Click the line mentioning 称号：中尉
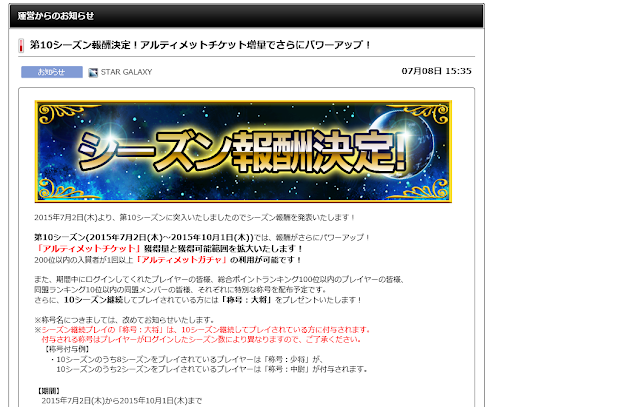 point(211,369)
